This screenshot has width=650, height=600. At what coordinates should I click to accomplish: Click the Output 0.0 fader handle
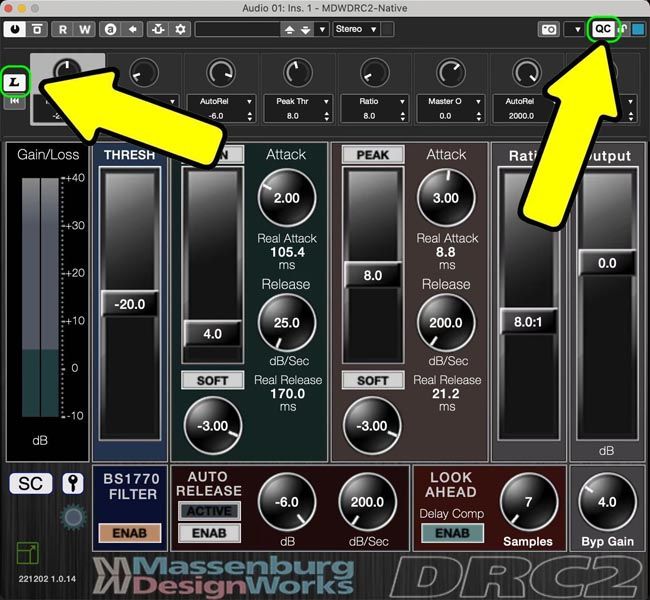(607, 263)
